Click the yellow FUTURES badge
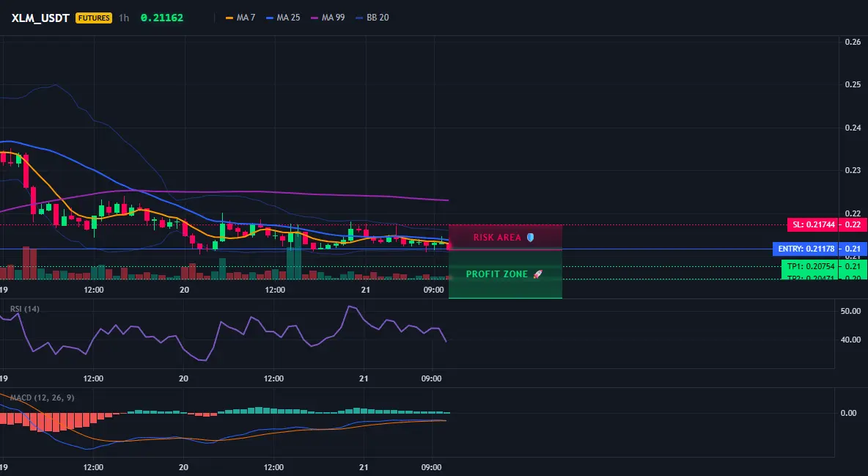868x476 pixels. (94, 18)
